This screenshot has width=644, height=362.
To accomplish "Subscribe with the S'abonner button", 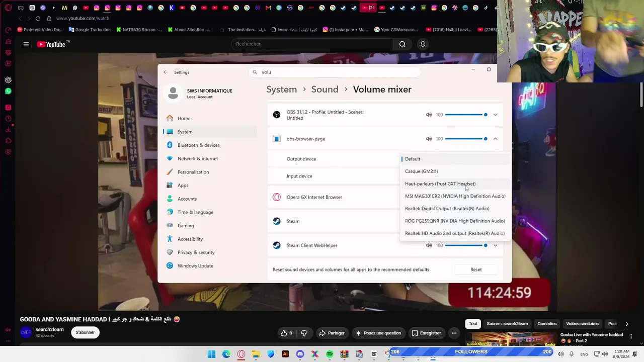I will click(x=85, y=332).
